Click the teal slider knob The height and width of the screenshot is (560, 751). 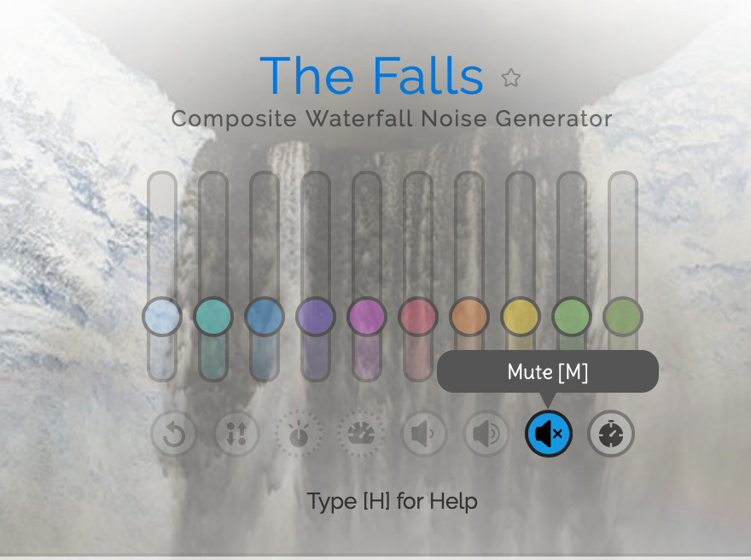[213, 317]
